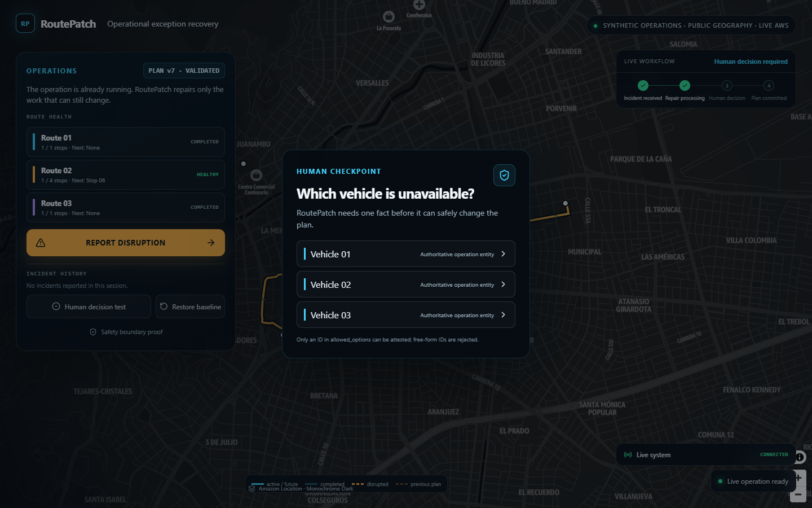
Task: Click the Centro Comercial Centenario marker icon
Action: click(257, 176)
